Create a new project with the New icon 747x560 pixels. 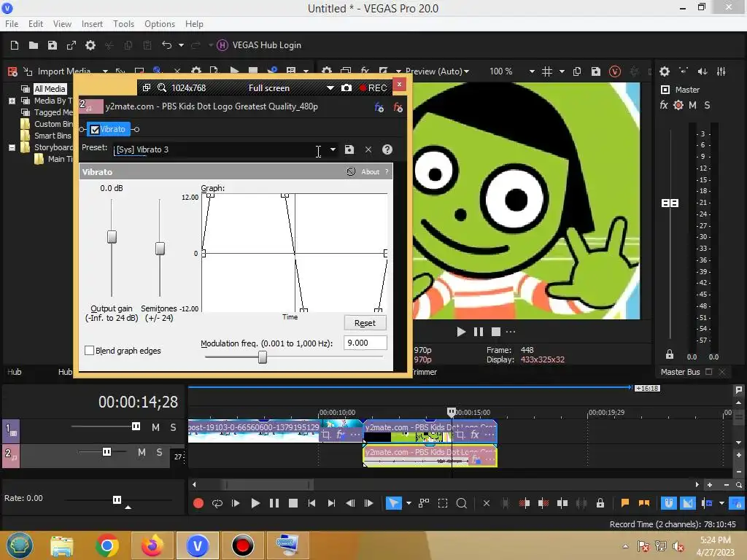[x=15, y=45]
